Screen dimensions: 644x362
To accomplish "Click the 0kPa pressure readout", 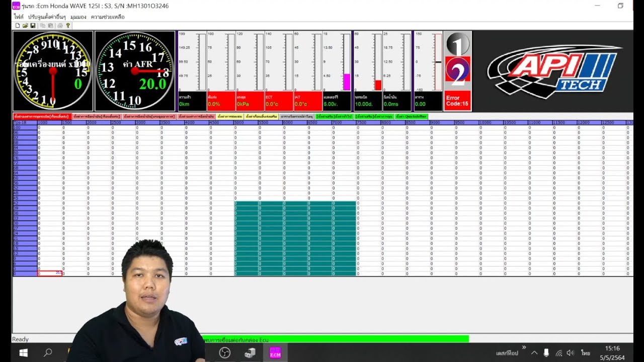I will pyautogui.click(x=250, y=101).
